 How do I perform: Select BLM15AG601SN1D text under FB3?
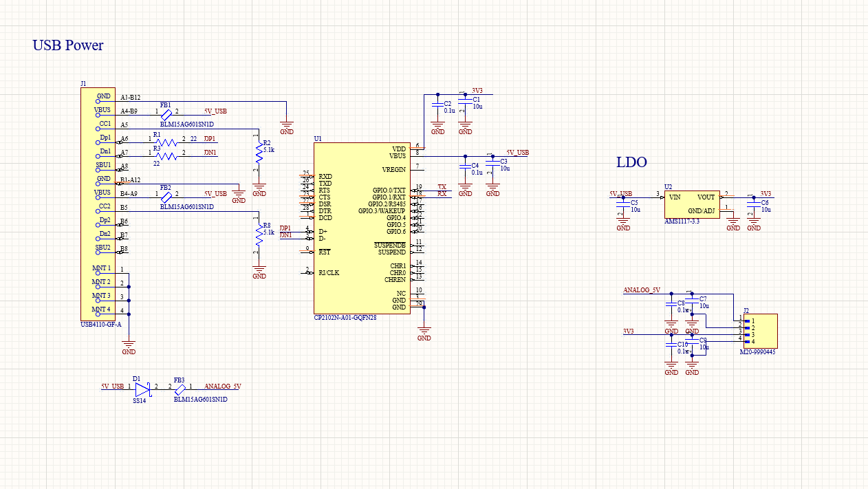click(x=201, y=399)
